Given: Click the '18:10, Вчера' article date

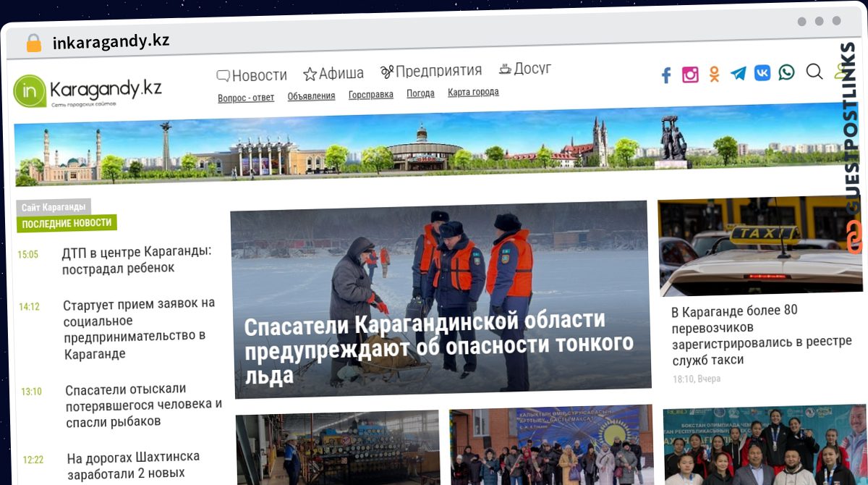Looking at the screenshot, I should click(x=697, y=379).
